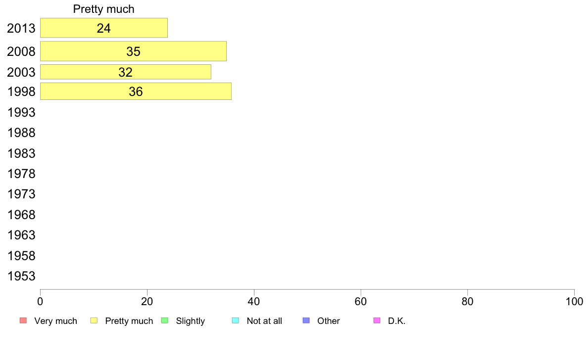Click the red Very much legend swatch

23,320
